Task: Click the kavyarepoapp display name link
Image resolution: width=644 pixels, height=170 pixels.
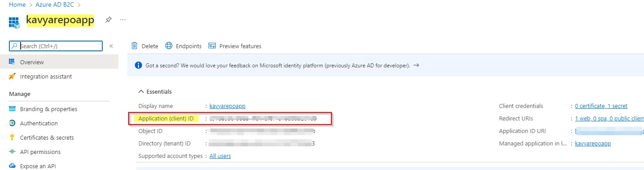Action: click(x=227, y=106)
